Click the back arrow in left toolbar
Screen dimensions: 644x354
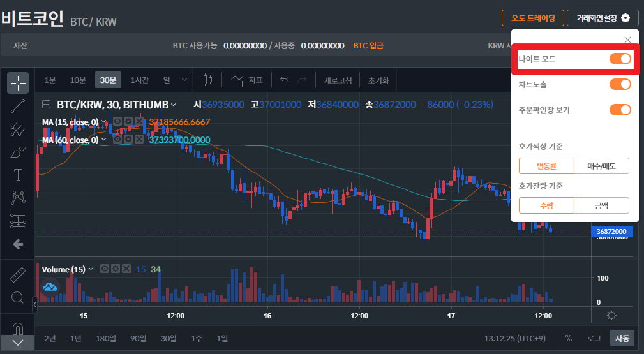pos(18,244)
